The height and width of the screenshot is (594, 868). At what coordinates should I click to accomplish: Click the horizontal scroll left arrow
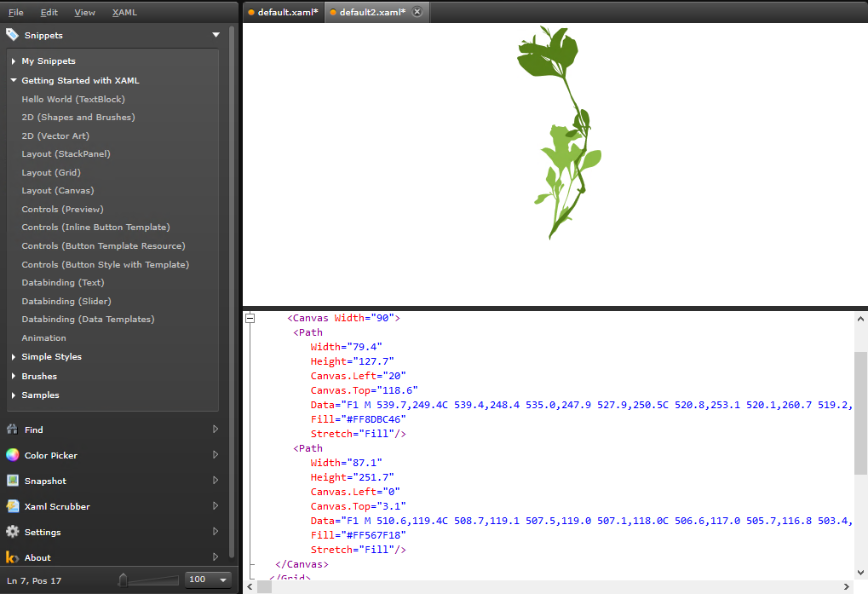pos(250,587)
